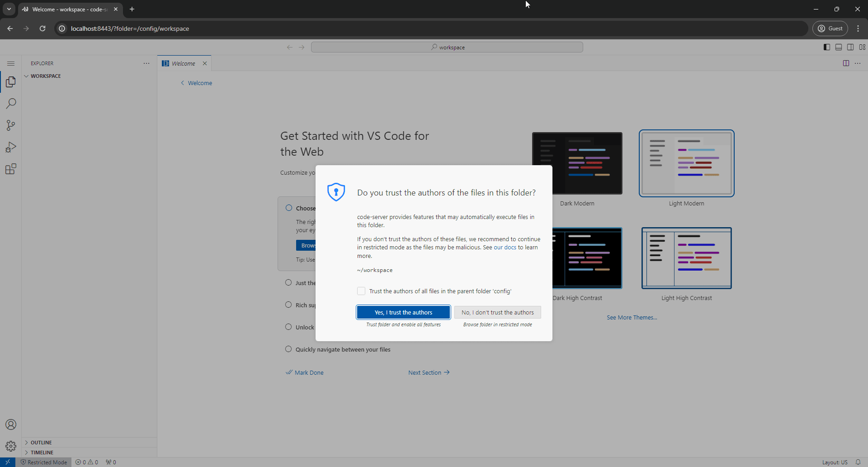The image size is (868, 467).
Task: Open the Extensions view
Action: (10, 169)
